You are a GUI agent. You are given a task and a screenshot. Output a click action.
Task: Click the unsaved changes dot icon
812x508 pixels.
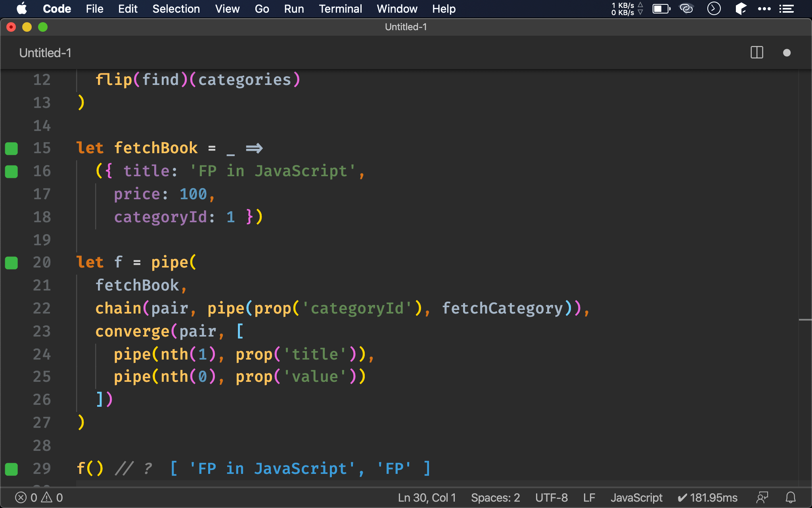pos(787,53)
